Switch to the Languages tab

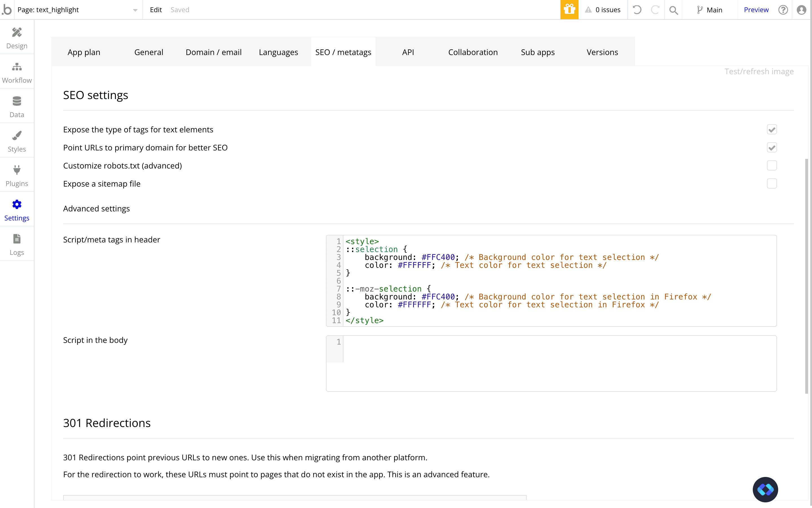tap(279, 52)
